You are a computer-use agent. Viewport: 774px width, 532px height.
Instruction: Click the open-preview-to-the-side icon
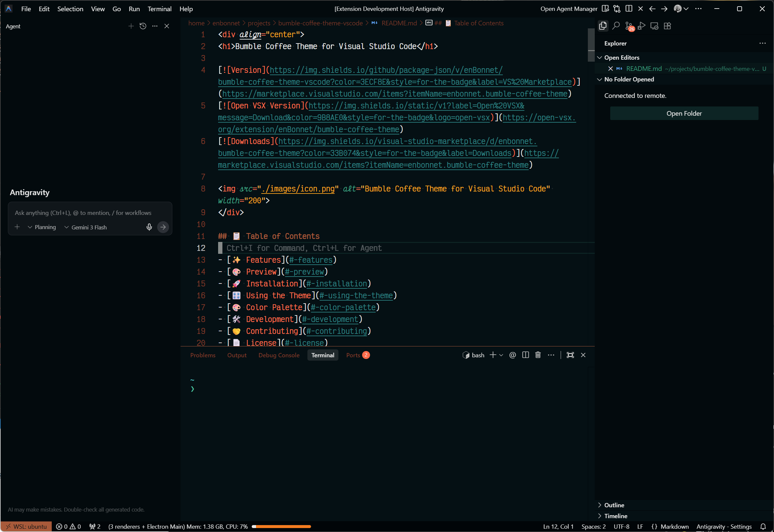click(605, 9)
